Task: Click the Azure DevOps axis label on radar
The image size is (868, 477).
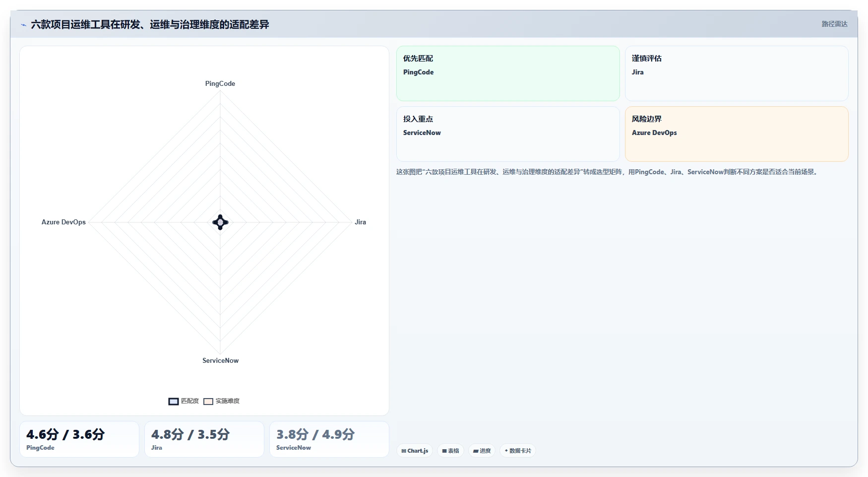Action: 63,222
